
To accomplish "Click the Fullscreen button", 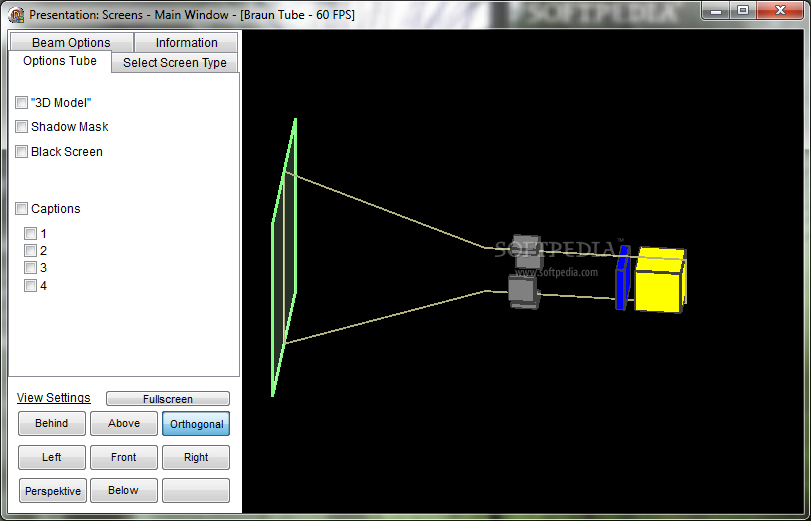I will click(168, 399).
